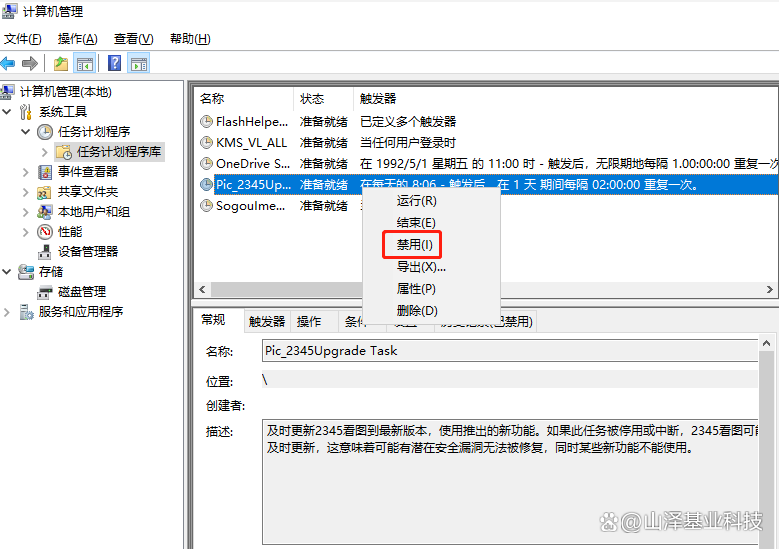Click the 任务计划程序库 folder icon
The height and width of the screenshot is (549, 779).
(64, 152)
